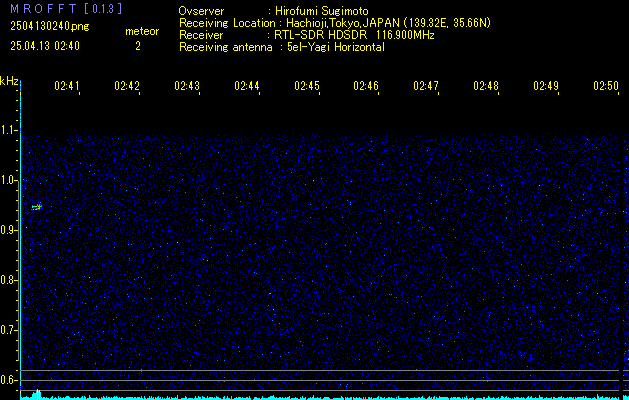Click the 0.8 kHz axis label
Screen dimensions: 629x400
coord(9,280)
